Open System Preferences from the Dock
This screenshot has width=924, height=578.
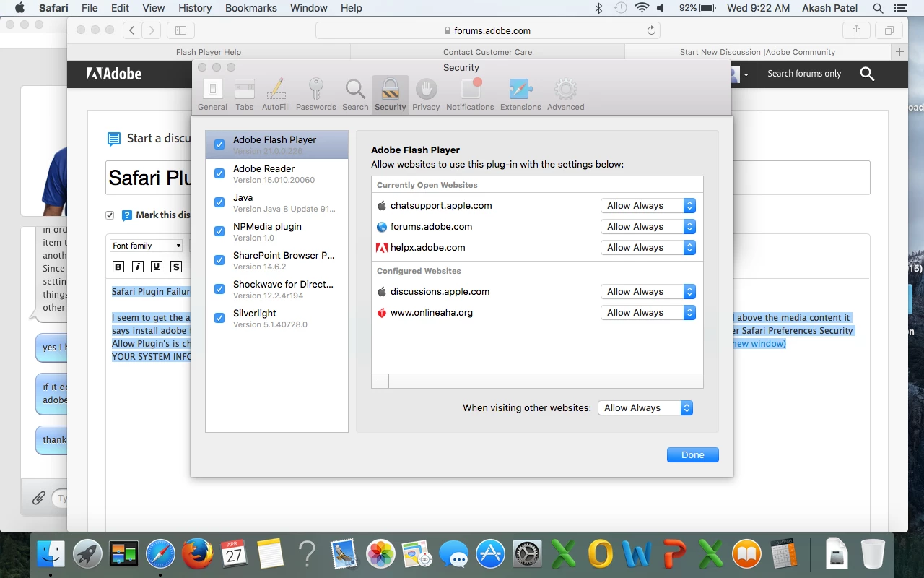coord(528,554)
